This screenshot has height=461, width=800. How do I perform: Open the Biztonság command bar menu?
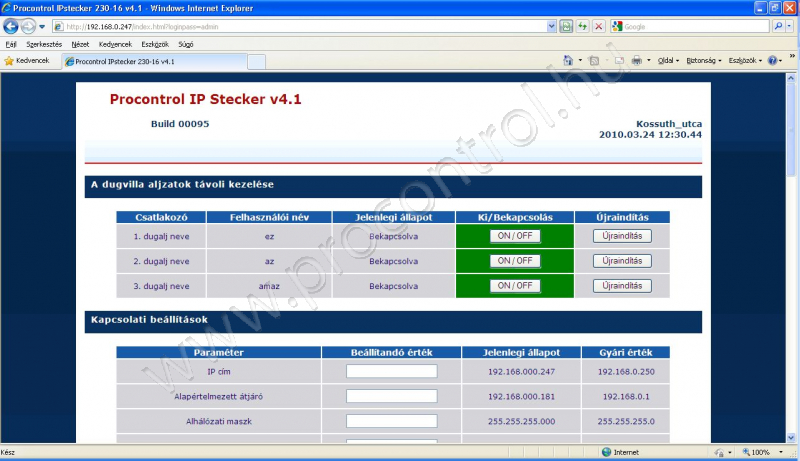click(x=704, y=60)
